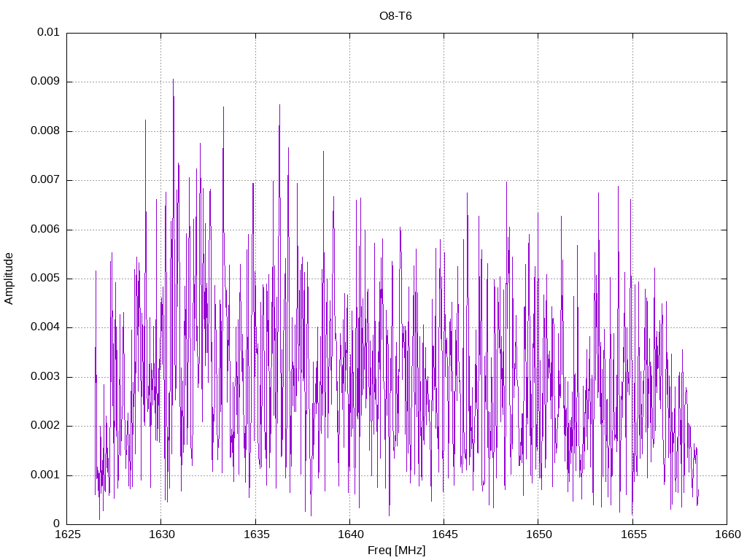Click the 0.005 y-axis tick label

(45, 278)
